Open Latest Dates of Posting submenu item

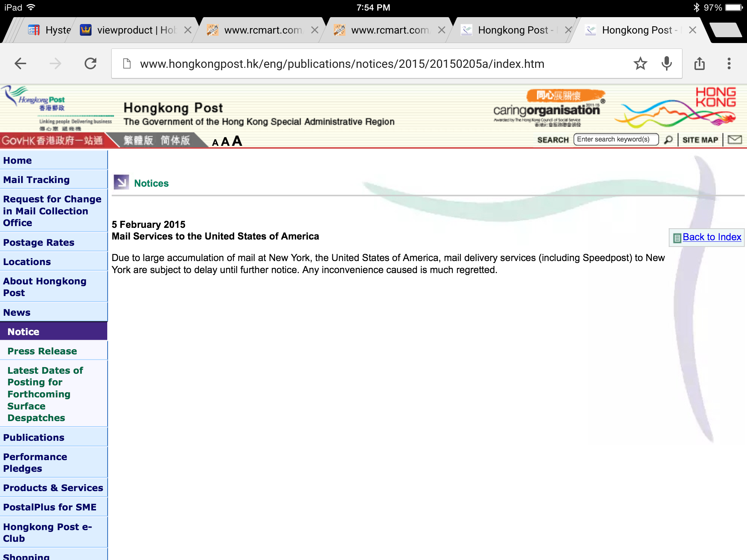[54, 394]
